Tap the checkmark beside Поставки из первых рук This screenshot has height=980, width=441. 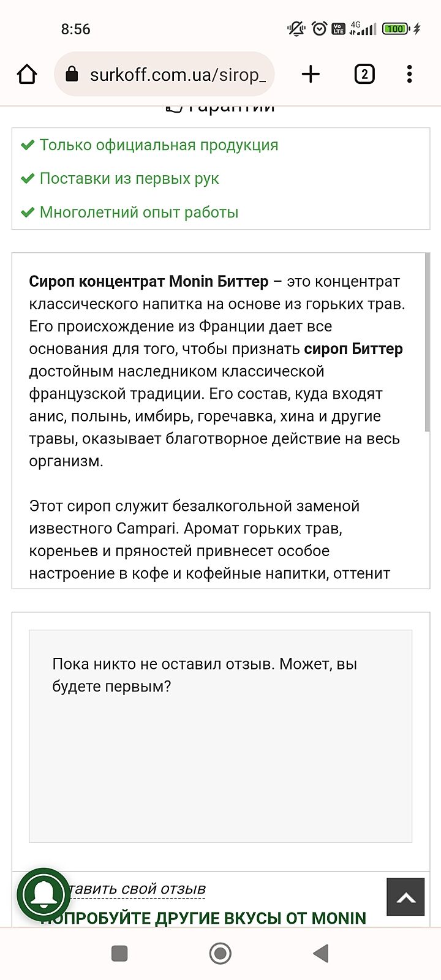coord(27,179)
